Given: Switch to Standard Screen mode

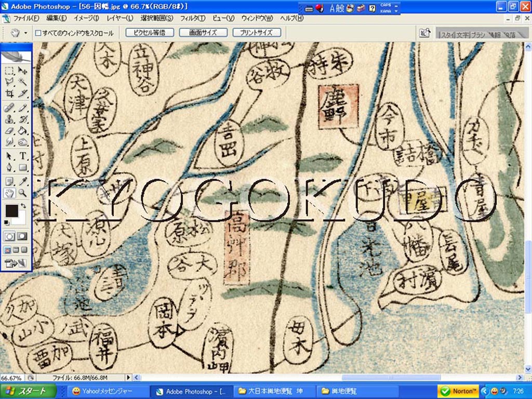Looking at the screenshot, I should coord(7,250).
